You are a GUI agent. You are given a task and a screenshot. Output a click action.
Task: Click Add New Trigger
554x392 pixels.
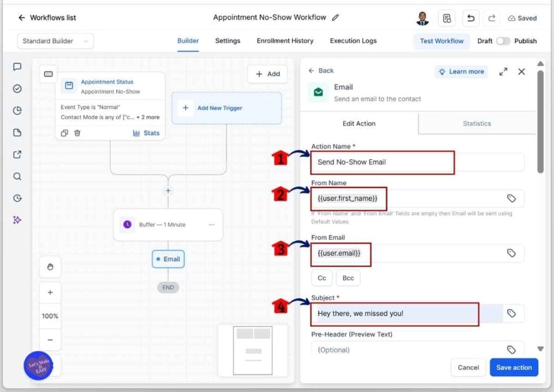coord(227,108)
